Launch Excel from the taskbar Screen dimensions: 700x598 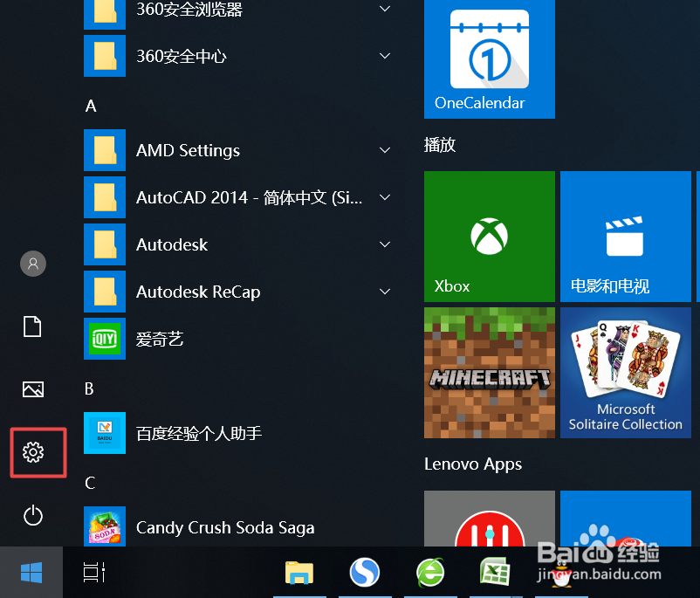pos(495,572)
